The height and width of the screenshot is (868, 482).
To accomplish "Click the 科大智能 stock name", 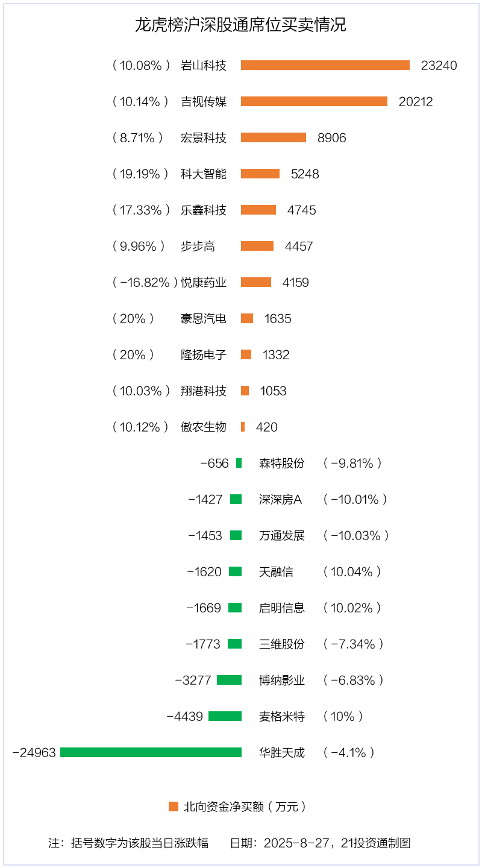I will point(204,174).
